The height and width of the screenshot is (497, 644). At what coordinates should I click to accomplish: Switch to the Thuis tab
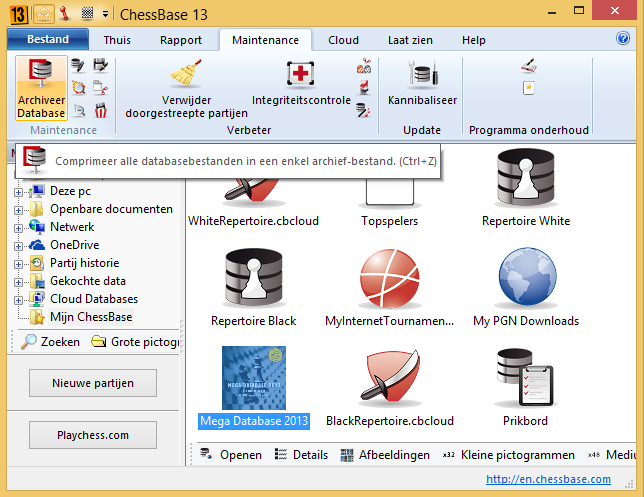tap(117, 40)
